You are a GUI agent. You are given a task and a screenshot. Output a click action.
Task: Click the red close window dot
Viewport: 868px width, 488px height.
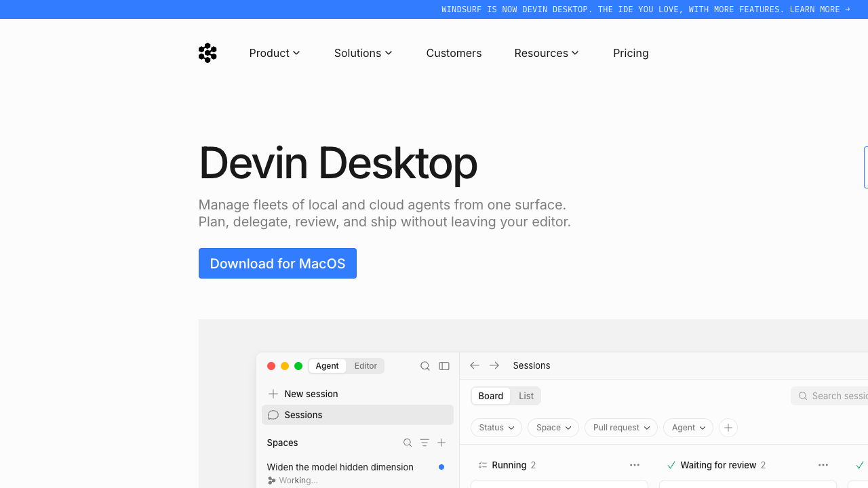pos(271,366)
